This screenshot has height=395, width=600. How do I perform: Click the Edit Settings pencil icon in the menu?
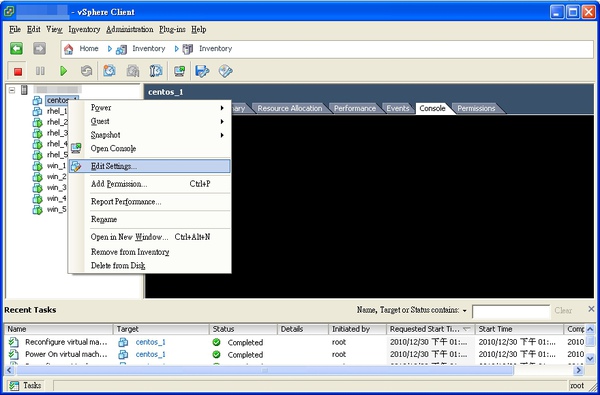click(76, 166)
